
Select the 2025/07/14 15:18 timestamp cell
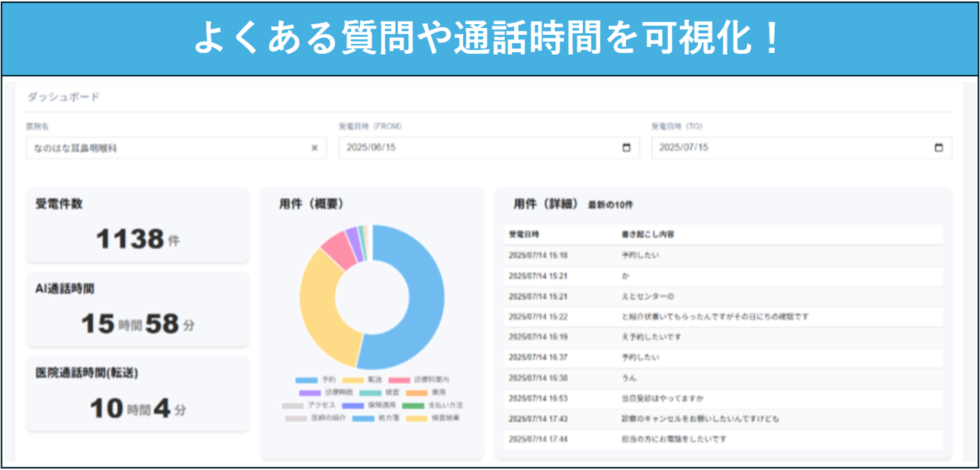[538, 255]
